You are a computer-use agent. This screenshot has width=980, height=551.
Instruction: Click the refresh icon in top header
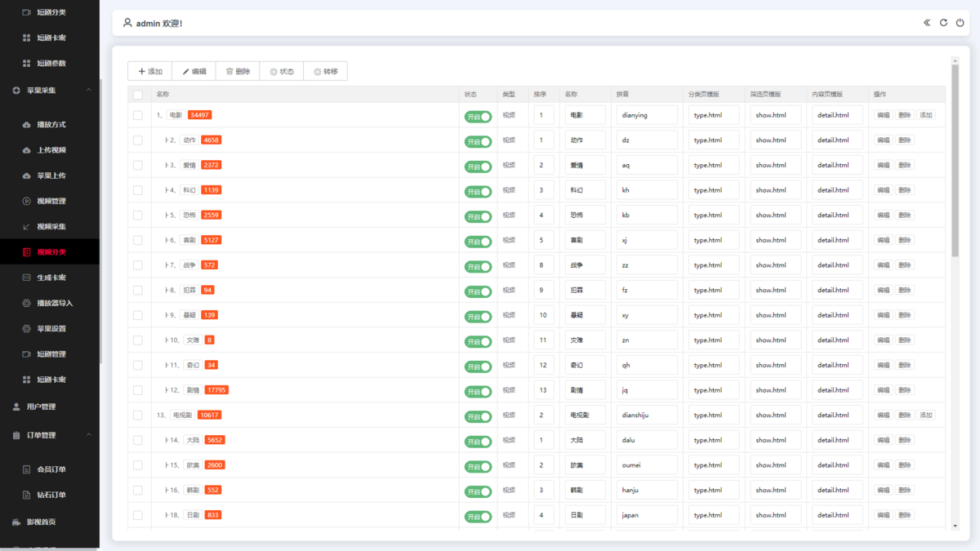point(943,23)
